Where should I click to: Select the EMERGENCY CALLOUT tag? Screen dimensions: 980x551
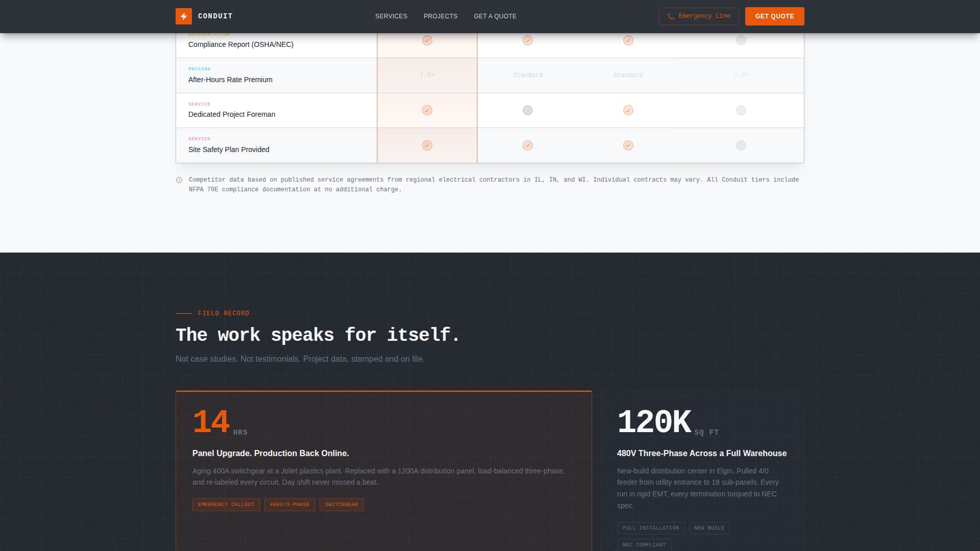(226, 505)
